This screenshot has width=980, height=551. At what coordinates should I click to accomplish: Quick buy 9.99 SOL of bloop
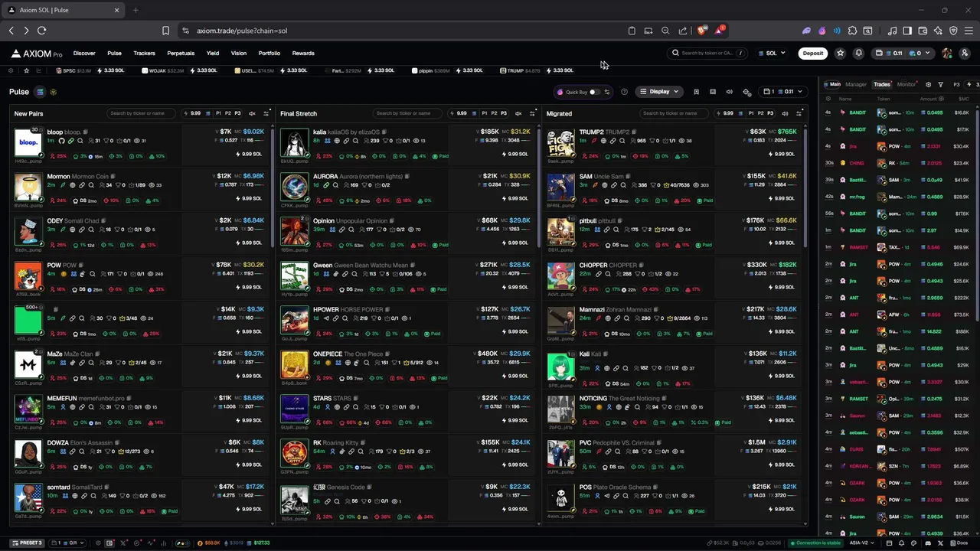247,154
